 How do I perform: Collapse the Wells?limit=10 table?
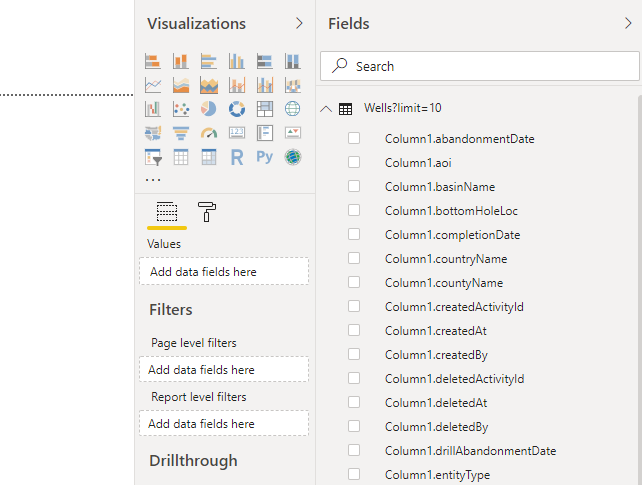click(326, 109)
